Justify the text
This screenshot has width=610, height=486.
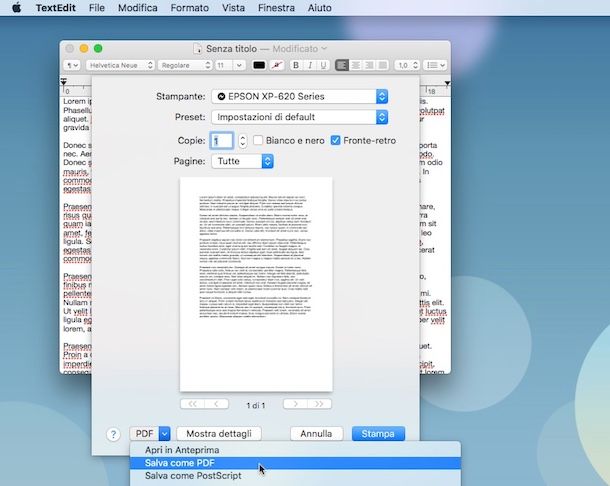(x=383, y=65)
